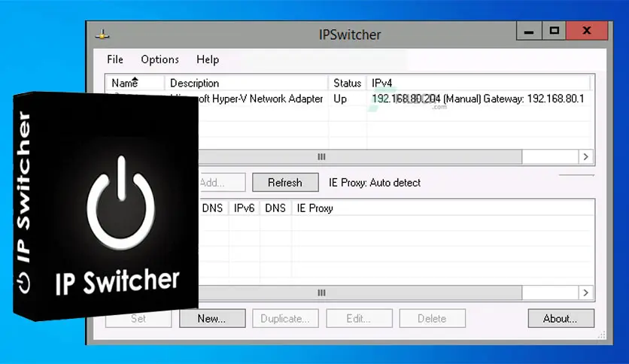Sort adapters by the Name column header
This screenshot has height=364, width=629.
[x=125, y=83]
